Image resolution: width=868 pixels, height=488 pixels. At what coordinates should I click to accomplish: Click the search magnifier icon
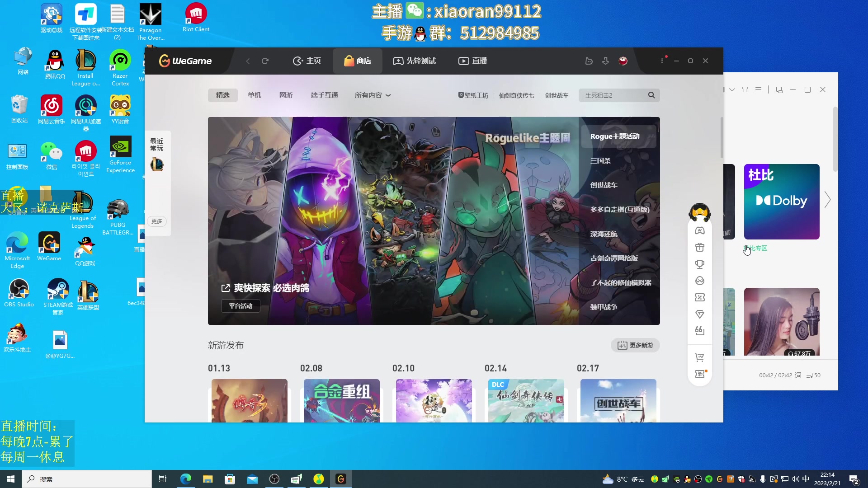click(651, 95)
